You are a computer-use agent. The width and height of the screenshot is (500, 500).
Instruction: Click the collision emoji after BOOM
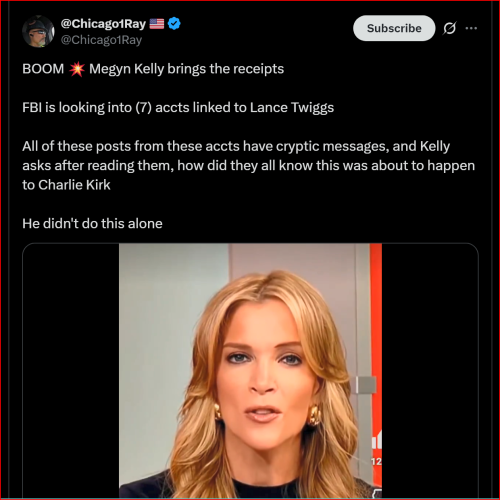click(77, 69)
